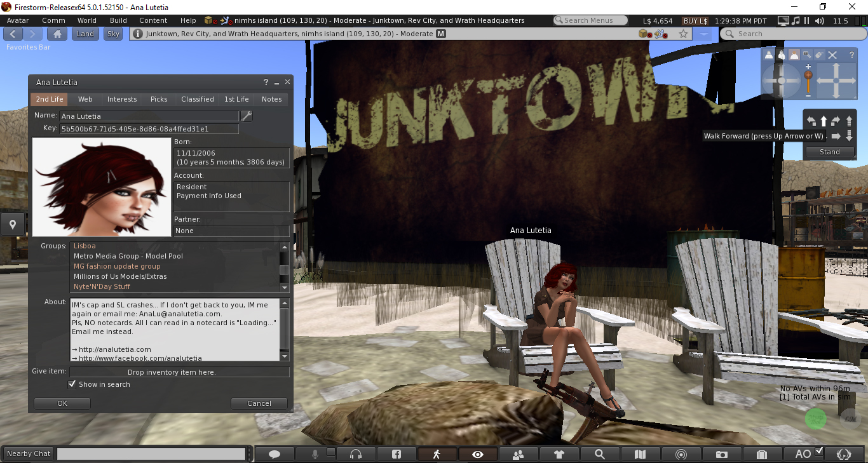Open the Comm menu
Viewport: 868px width, 463px height.
[53, 20]
